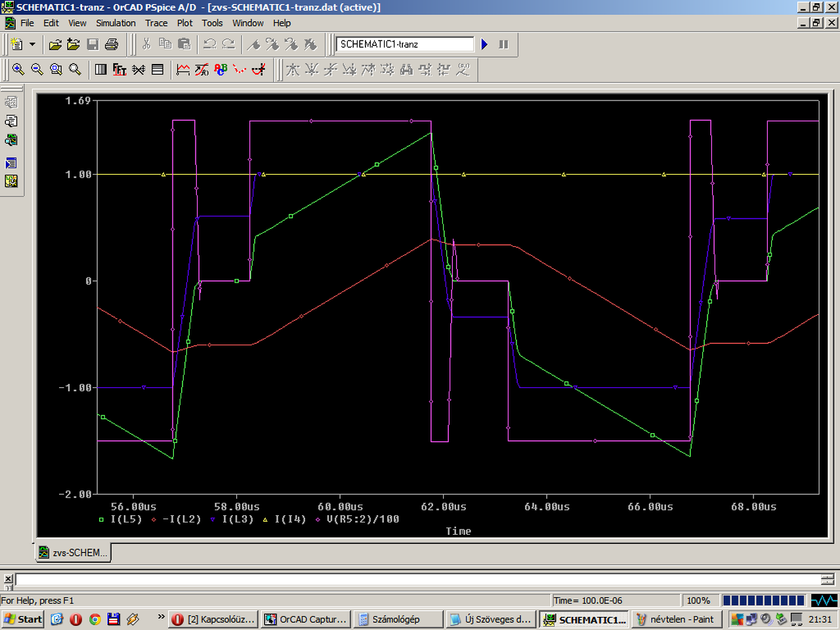Select the Zoom Area magnifier icon
This screenshot has height=630, width=840.
(x=56, y=70)
